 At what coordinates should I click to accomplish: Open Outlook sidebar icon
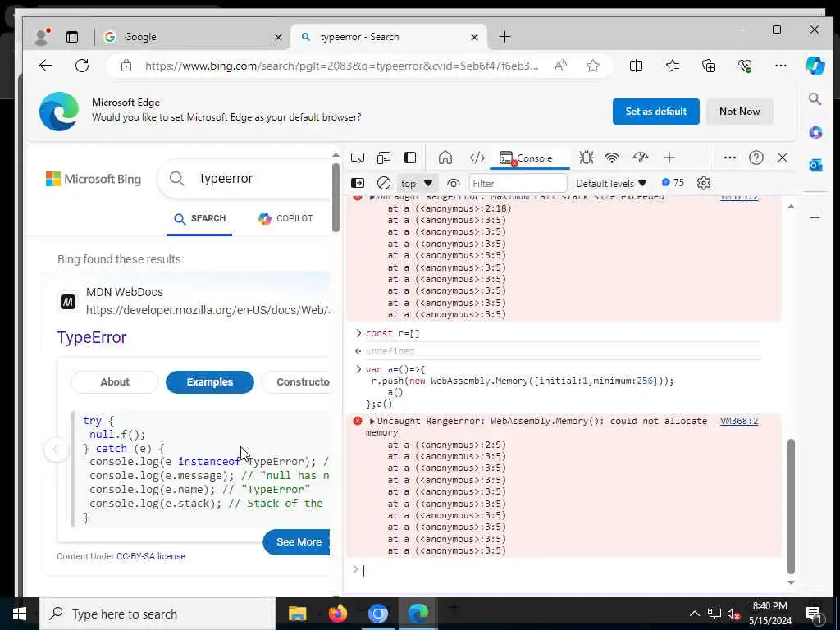[x=815, y=166]
